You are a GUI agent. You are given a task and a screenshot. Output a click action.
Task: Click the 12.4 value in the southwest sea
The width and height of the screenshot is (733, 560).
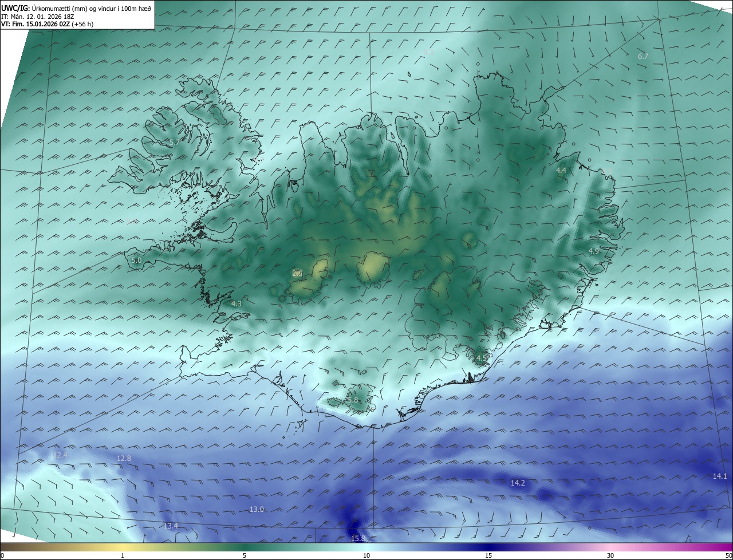(x=60, y=455)
